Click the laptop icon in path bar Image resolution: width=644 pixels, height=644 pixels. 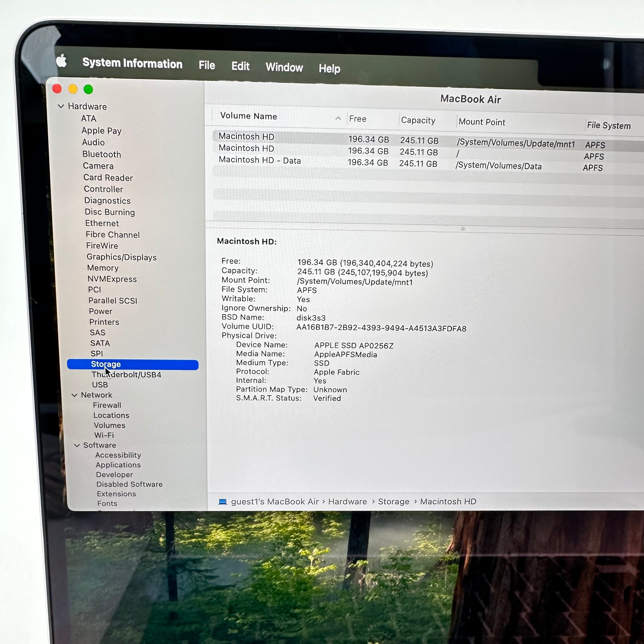click(222, 502)
